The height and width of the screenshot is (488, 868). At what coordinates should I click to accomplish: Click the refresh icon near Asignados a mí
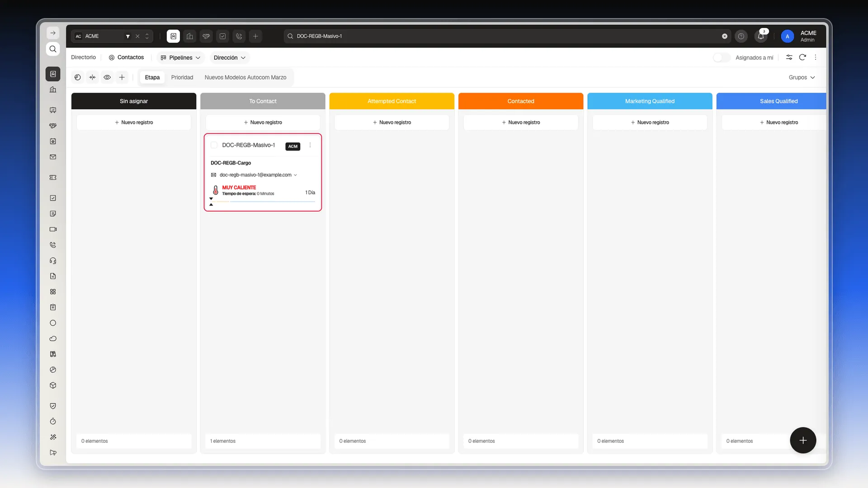(x=802, y=57)
